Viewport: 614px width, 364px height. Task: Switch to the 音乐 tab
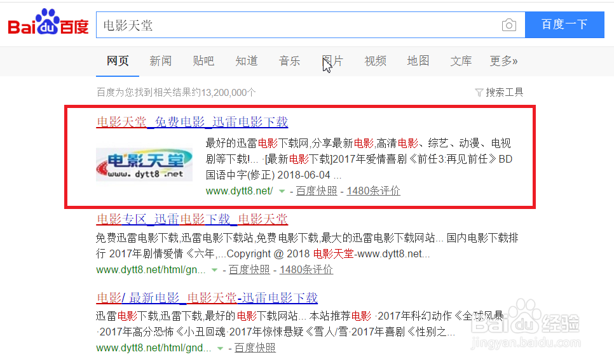(289, 61)
